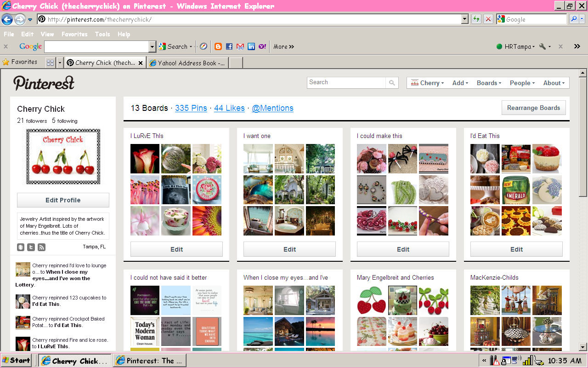588x368 pixels.
Task: Open the Yahoo icon in Google toolbar
Action: 262,46
